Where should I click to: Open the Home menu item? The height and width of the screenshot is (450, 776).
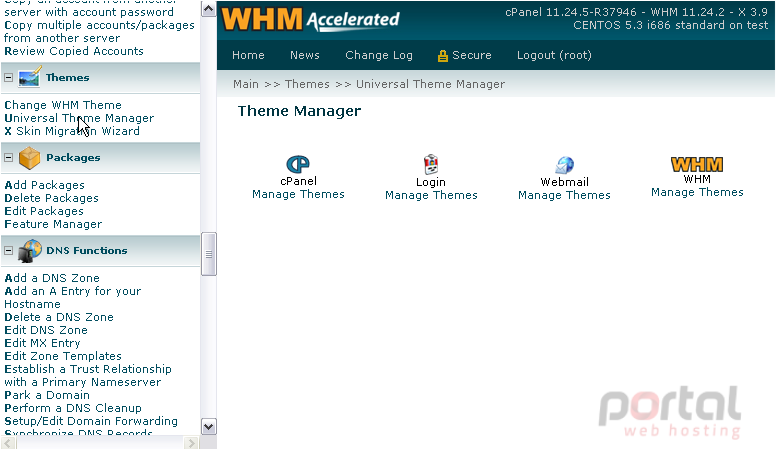248,55
